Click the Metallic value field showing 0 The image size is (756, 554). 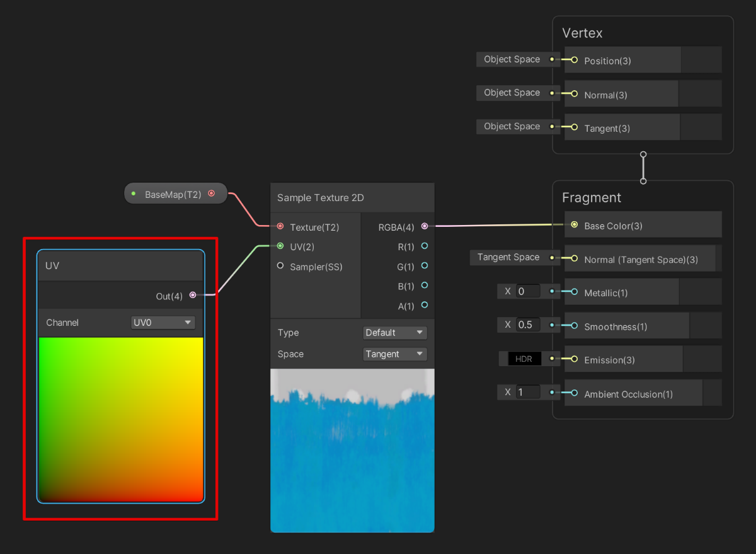click(x=527, y=291)
